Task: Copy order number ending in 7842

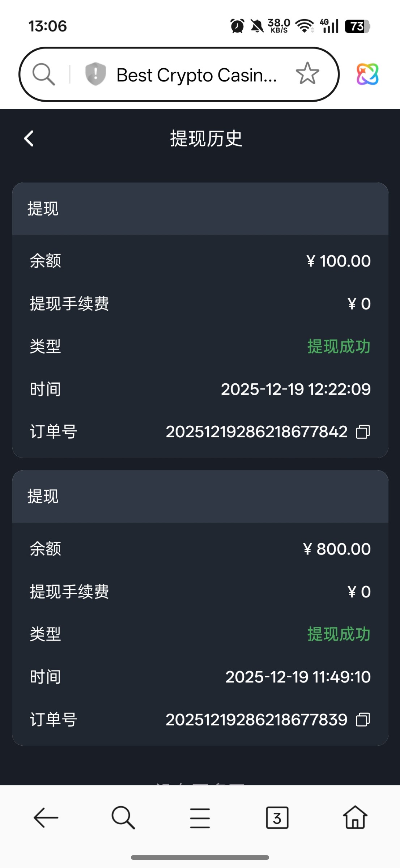Action: 363,432
